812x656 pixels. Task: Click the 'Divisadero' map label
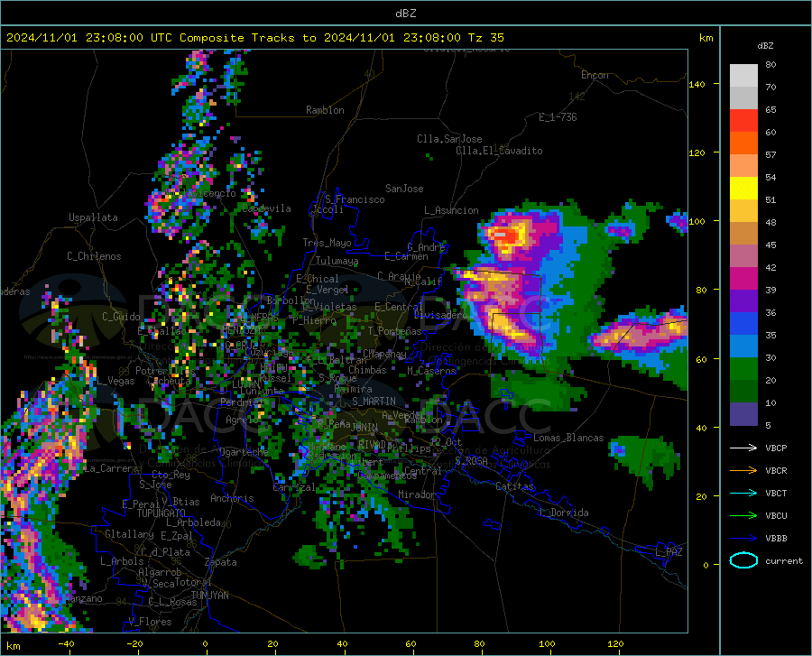tap(440, 315)
